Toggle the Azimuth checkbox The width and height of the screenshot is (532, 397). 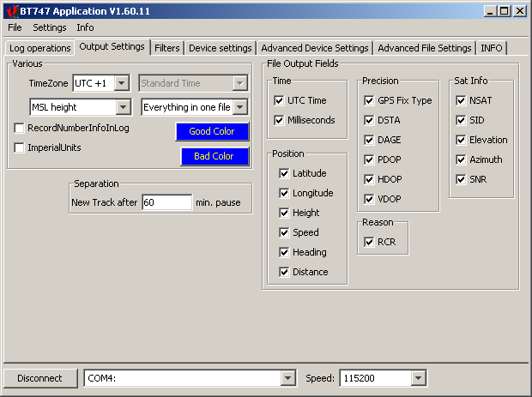coord(461,159)
